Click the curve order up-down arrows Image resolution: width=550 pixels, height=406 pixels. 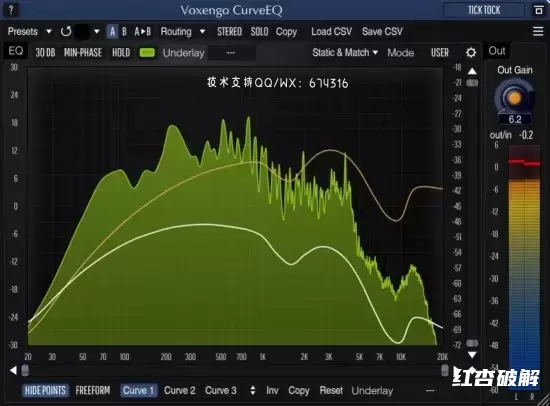253,391
